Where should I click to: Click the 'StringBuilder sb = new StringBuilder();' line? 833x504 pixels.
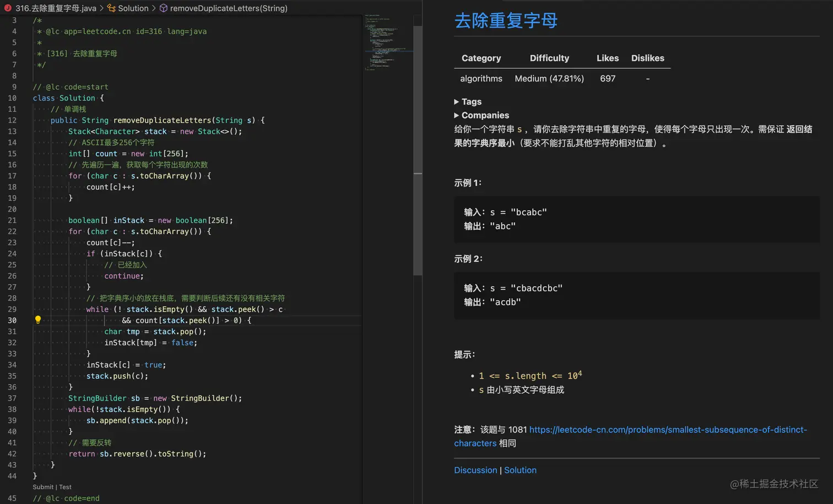point(155,398)
